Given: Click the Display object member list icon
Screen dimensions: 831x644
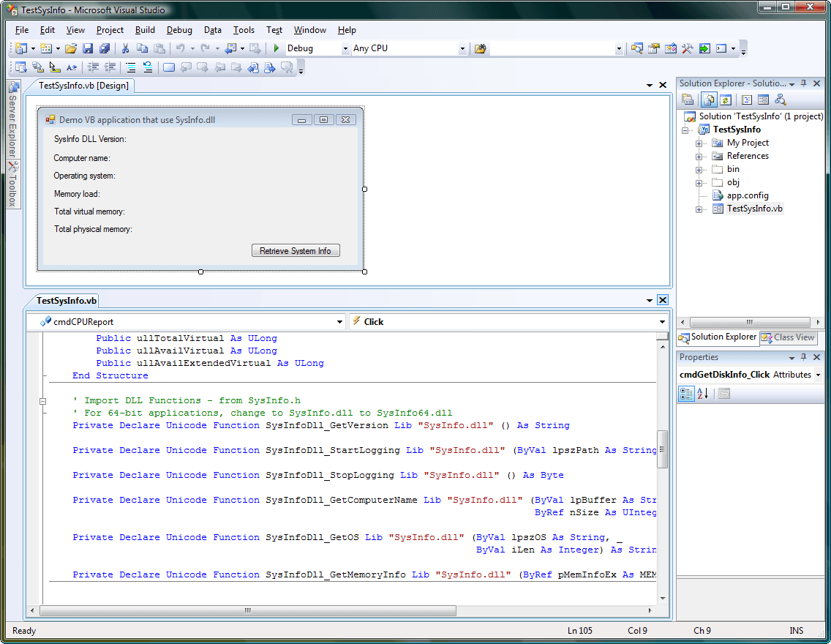Looking at the screenshot, I should coord(20,67).
